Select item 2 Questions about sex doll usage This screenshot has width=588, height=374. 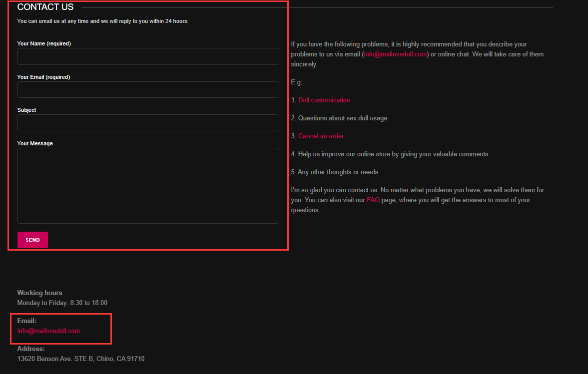tap(339, 118)
